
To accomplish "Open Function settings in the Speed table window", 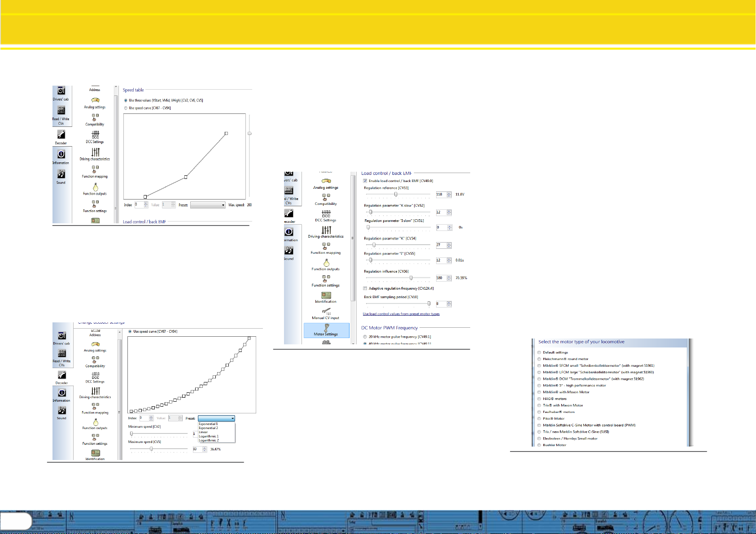I will pyautogui.click(x=95, y=206).
